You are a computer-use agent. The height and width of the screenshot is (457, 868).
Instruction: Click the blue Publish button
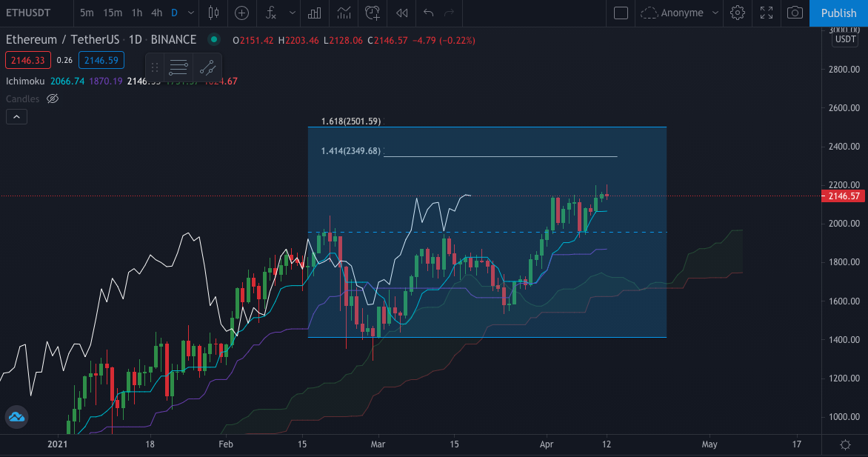click(838, 13)
